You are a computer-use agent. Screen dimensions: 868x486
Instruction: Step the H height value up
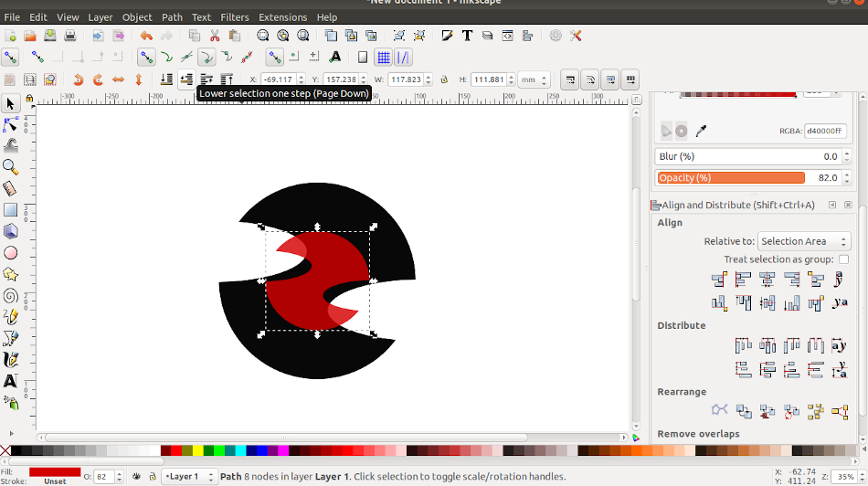[511, 77]
